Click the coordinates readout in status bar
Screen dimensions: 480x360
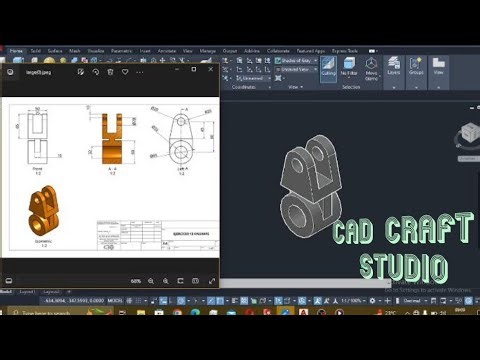(x=74, y=301)
